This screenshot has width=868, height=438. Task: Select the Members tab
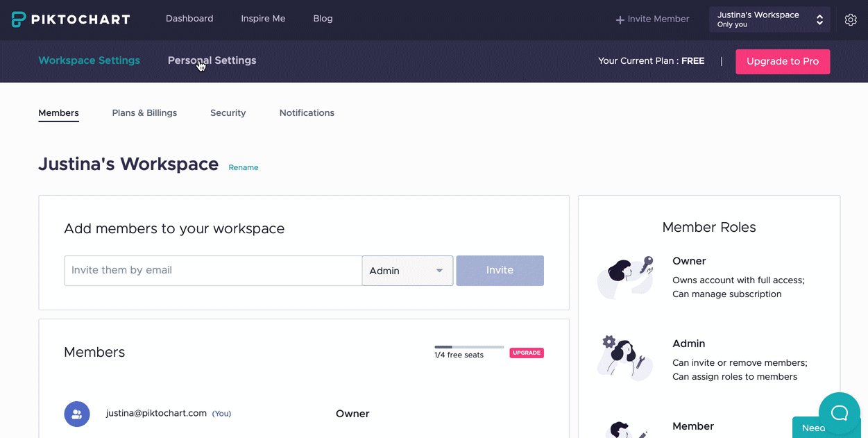(x=58, y=113)
